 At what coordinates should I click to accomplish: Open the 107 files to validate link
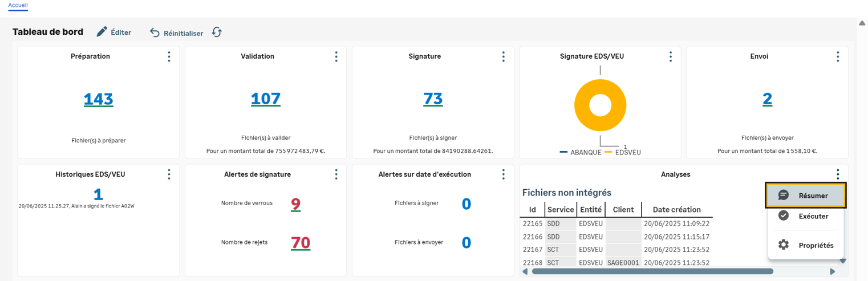266,99
